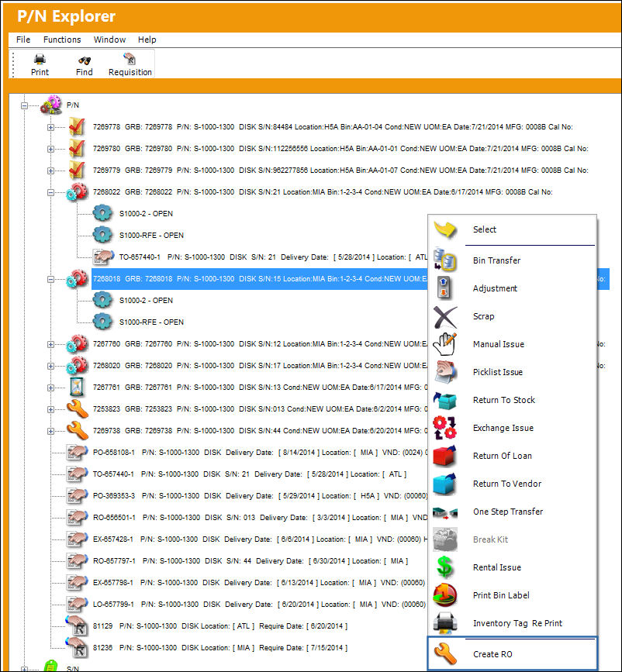Collapse the highlighted 7268018 GRB row

coord(50,280)
